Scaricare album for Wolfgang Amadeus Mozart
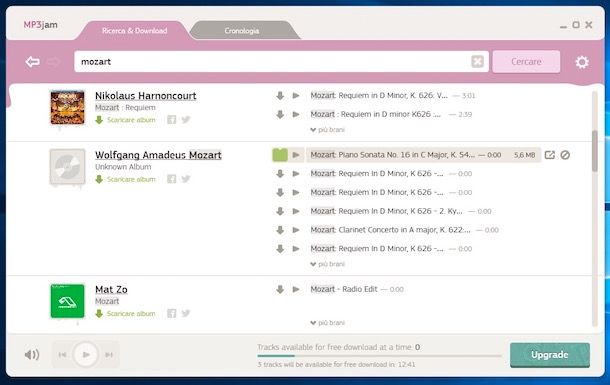This screenshot has width=610, height=385. point(125,179)
